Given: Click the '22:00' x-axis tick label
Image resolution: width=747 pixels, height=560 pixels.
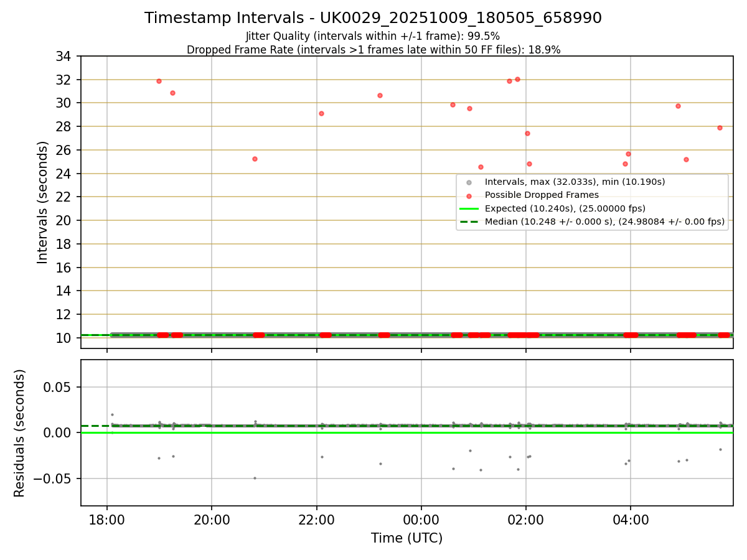Looking at the screenshot, I should coord(317,520).
